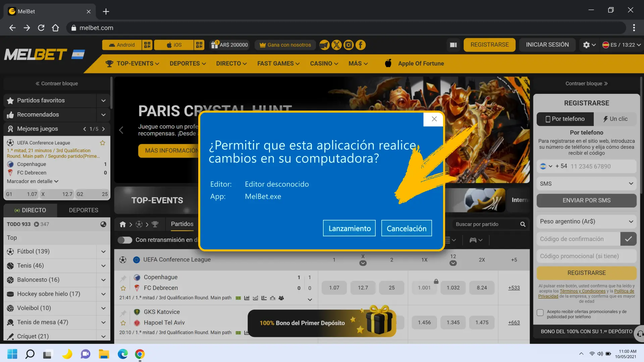644x362 pixels.
Task: Reload the melbet.com page
Action: tap(41, 28)
